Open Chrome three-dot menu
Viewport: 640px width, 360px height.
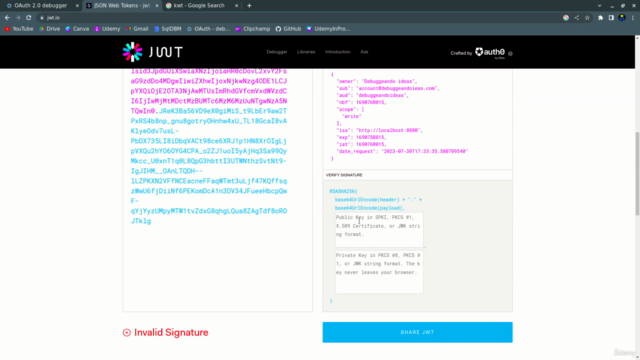(x=633, y=18)
